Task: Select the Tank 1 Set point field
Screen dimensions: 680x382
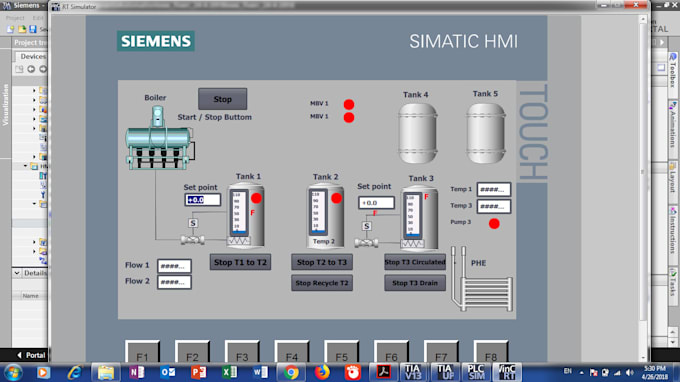Action: (203, 200)
